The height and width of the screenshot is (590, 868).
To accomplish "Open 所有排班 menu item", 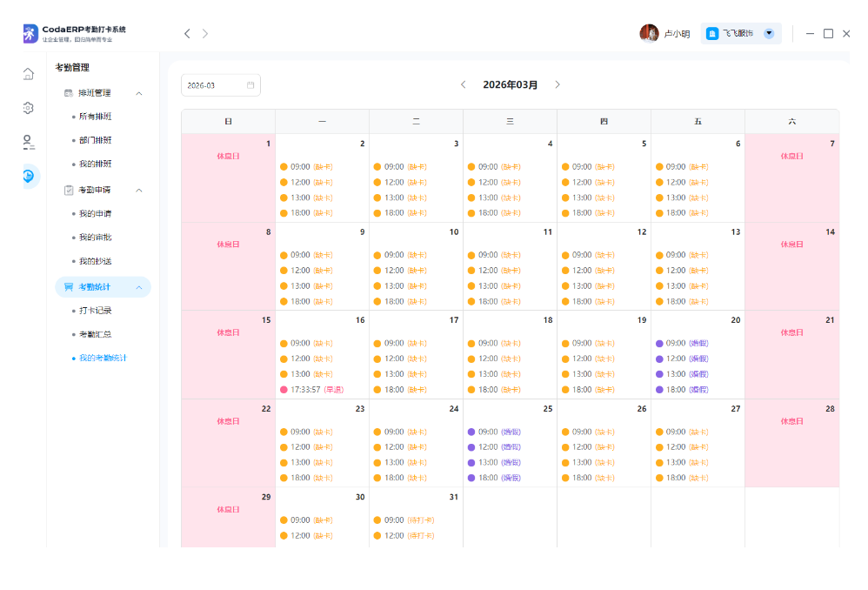I will (x=95, y=117).
